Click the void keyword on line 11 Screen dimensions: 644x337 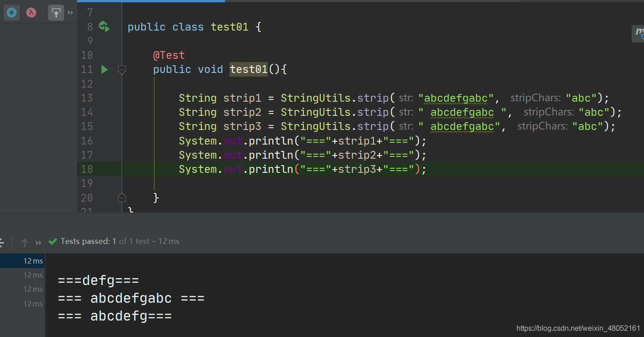click(x=210, y=69)
